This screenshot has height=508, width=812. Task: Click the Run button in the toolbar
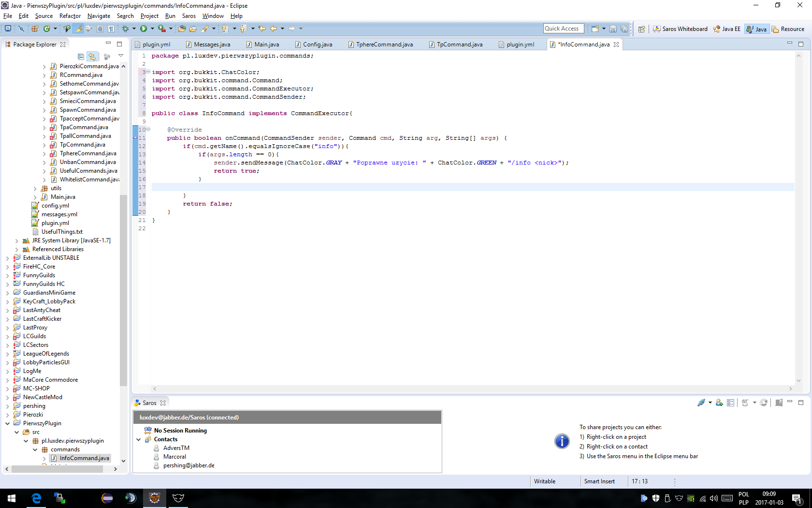point(144,29)
